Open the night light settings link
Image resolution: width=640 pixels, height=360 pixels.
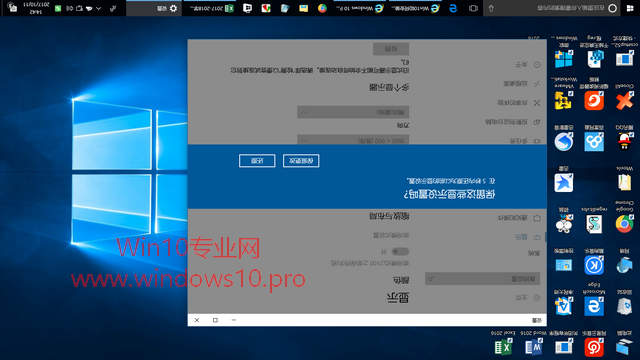point(391,236)
